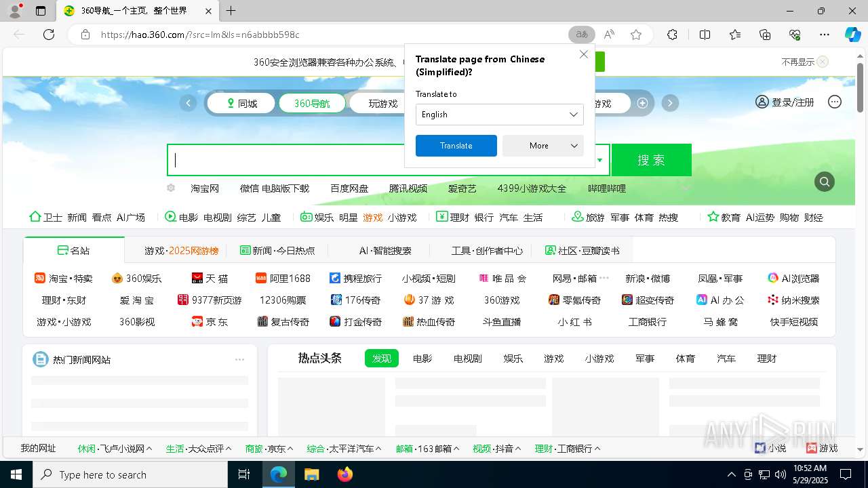The width and height of the screenshot is (868, 488).
Task: Open the round more-options icon beside login
Action: 835,102
